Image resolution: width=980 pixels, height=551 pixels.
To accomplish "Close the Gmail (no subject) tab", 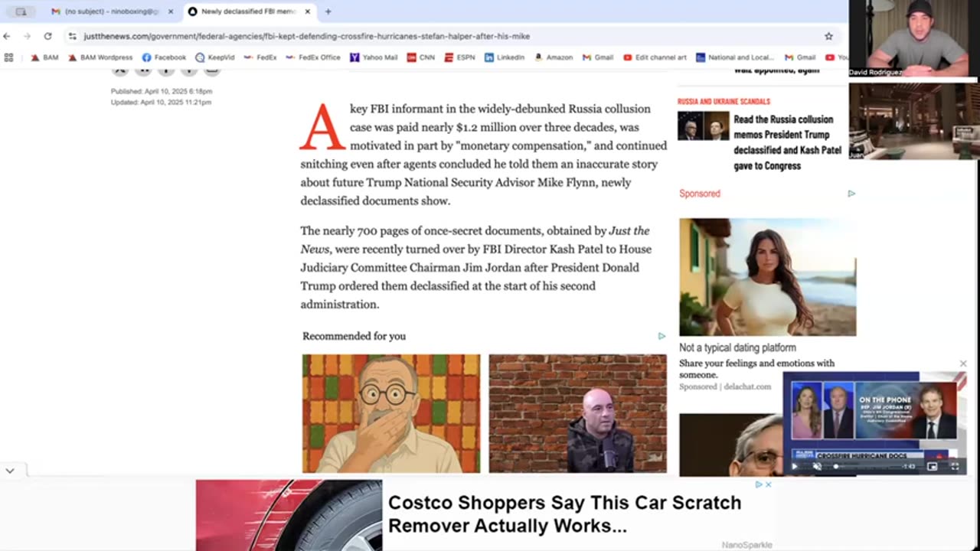I will click(x=170, y=11).
